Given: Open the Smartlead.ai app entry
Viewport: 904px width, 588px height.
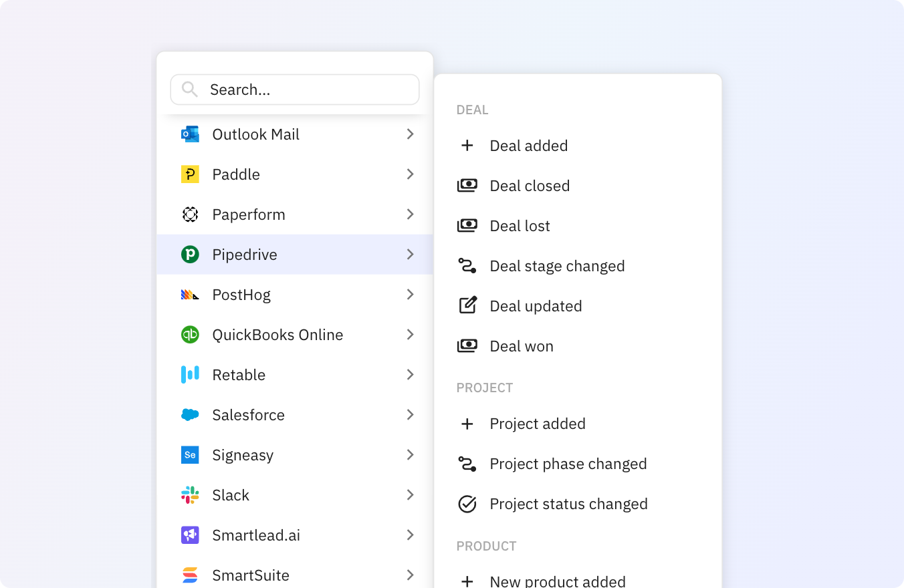Looking at the screenshot, I should (x=295, y=535).
